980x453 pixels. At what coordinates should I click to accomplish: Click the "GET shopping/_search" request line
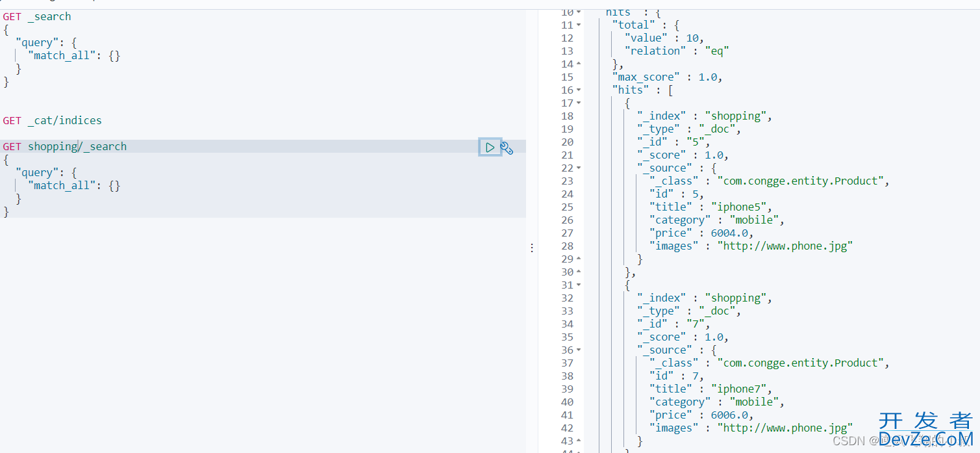pyautogui.click(x=65, y=146)
